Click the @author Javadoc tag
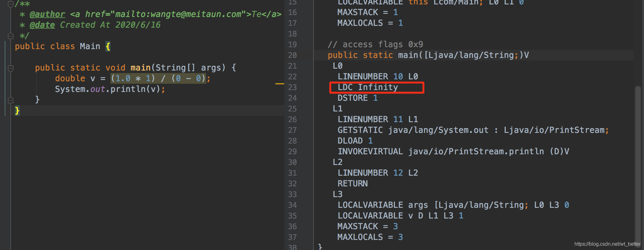The height and width of the screenshot is (250, 644). click(47, 14)
